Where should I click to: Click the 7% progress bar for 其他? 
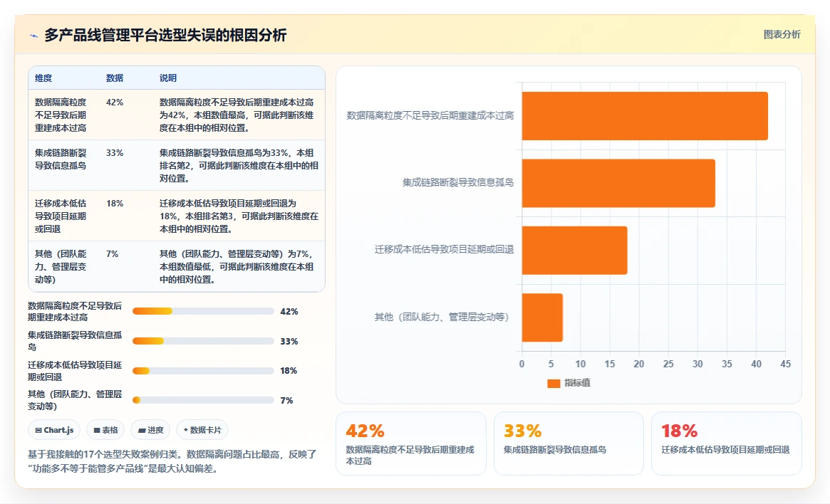203,400
